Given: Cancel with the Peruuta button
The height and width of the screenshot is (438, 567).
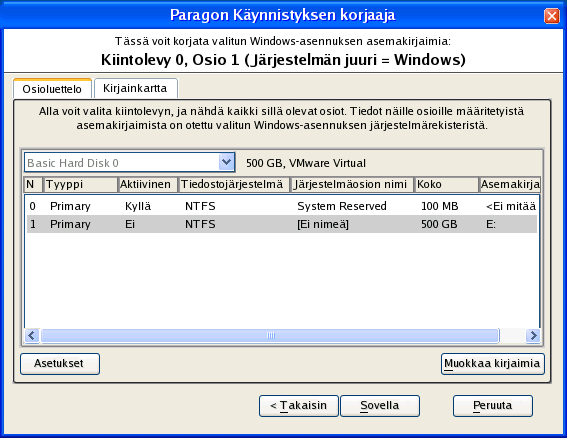Looking at the screenshot, I should point(493,405).
